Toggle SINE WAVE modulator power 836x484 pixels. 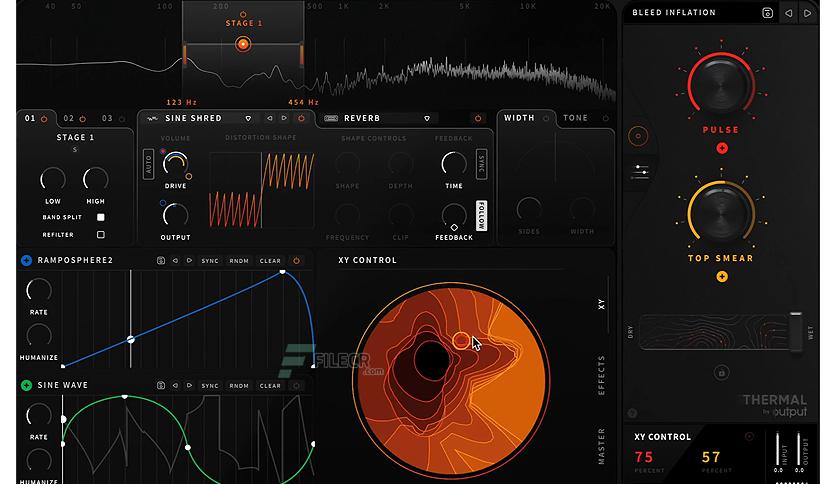click(x=296, y=385)
